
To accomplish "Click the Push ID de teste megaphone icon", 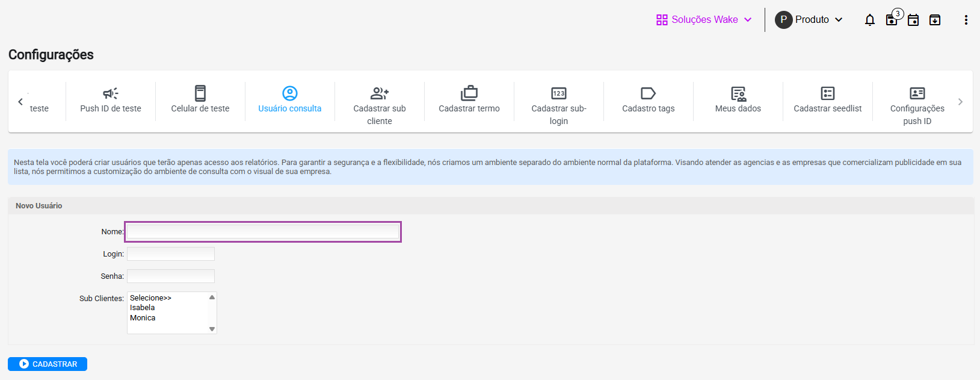I will click(x=111, y=93).
